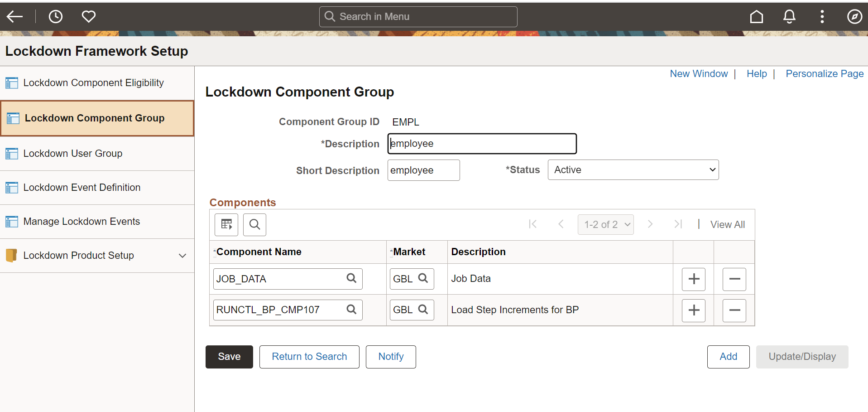Click the back arrow in the banner
The image size is (868, 412).
tap(15, 16)
